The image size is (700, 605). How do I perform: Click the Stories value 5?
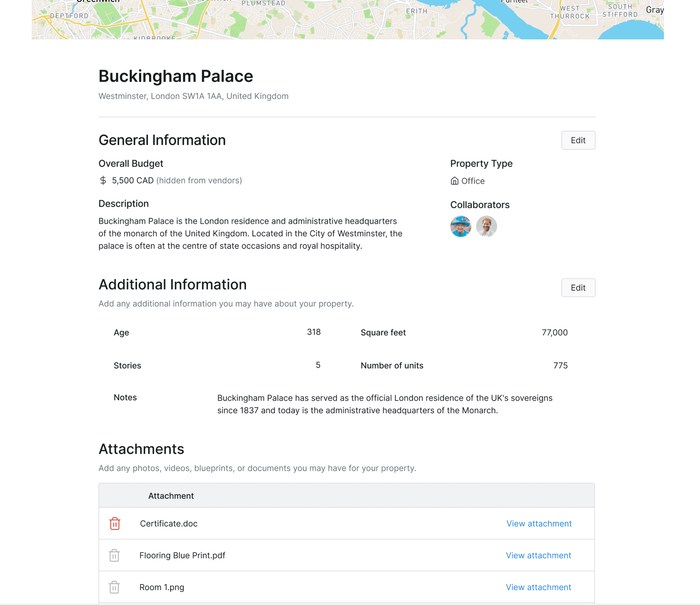pos(318,365)
